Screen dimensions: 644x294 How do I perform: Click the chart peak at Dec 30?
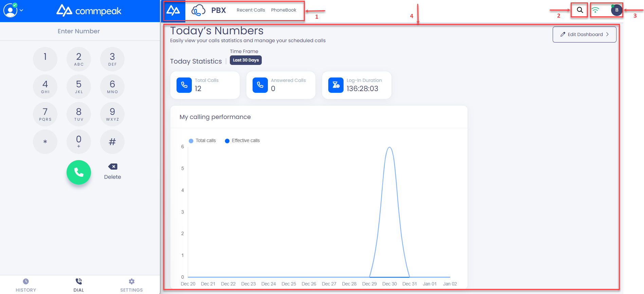(x=390, y=147)
